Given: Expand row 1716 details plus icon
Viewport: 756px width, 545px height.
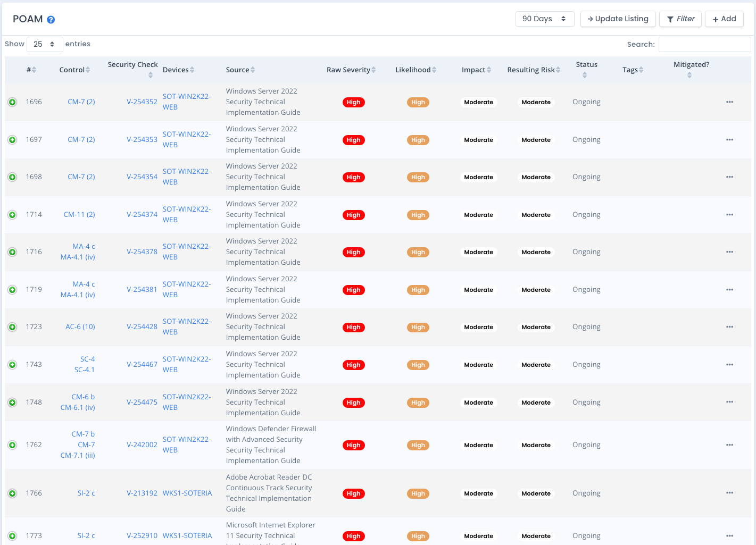Looking at the screenshot, I should point(12,252).
